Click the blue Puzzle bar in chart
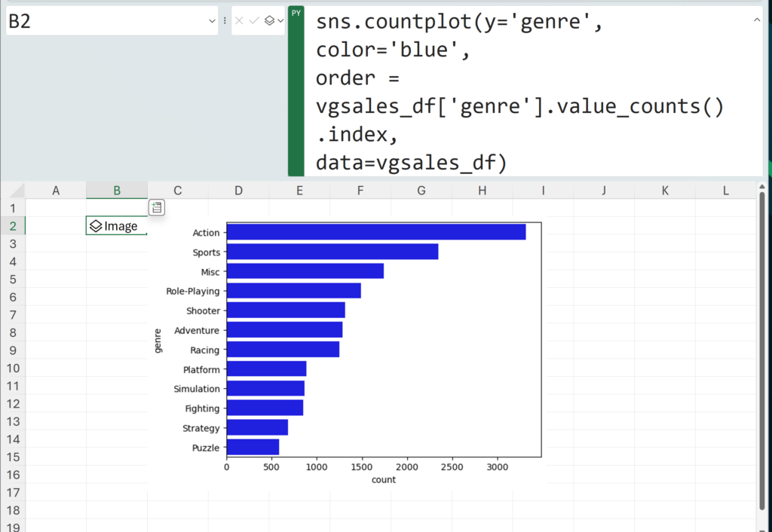The width and height of the screenshot is (772, 532). (x=253, y=447)
